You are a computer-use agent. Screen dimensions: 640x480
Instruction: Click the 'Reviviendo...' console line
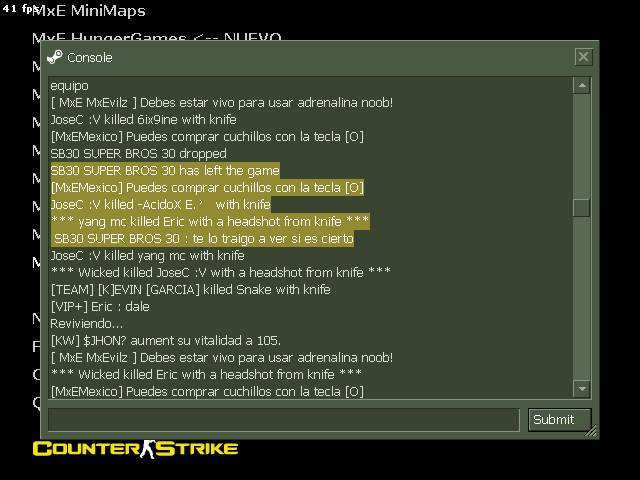[87, 324]
